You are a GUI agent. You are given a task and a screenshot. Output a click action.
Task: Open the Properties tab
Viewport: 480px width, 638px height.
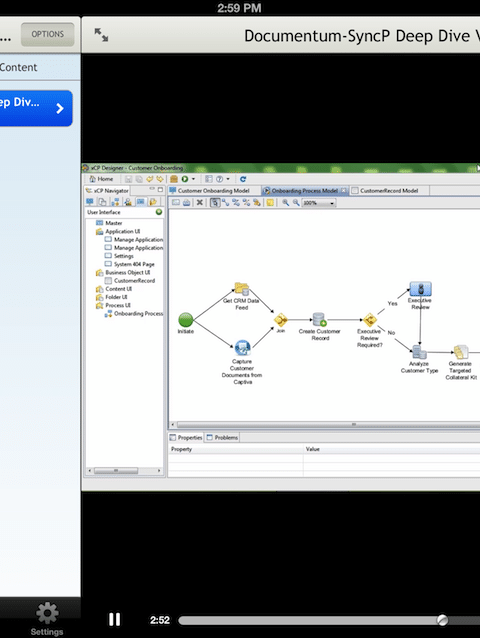[186, 437]
